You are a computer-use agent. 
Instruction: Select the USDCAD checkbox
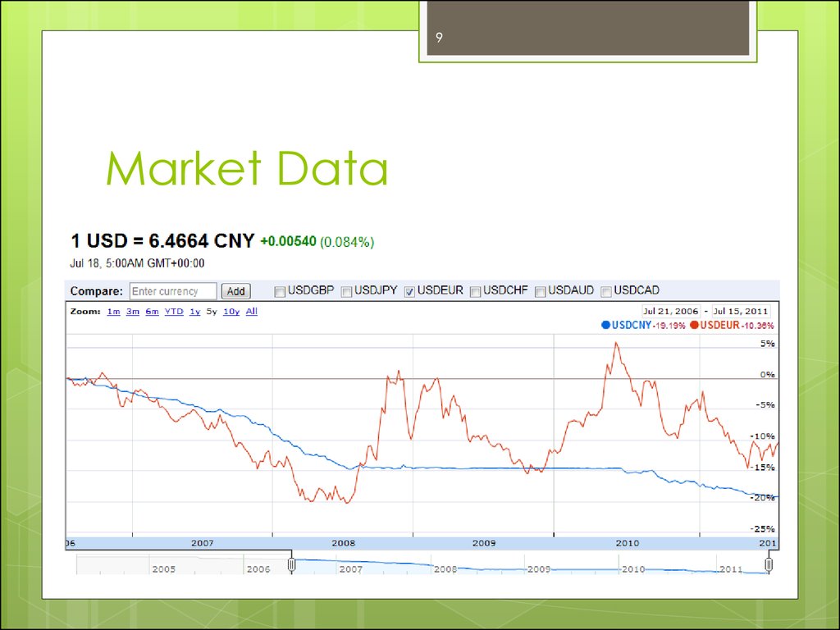coord(606,292)
